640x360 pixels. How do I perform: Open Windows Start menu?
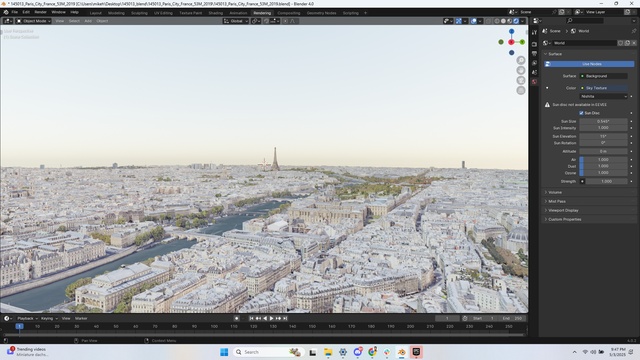coord(224,352)
